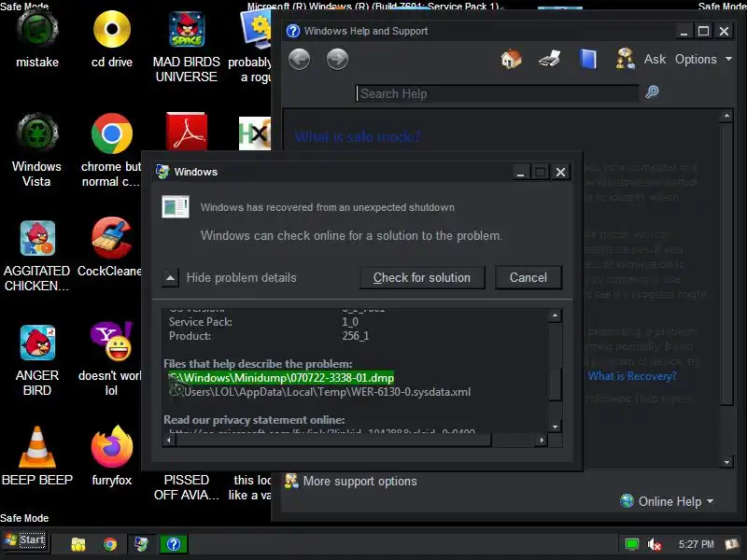Go back in Windows Help and Support
Screen dimensions: 747x560
pyautogui.click(x=299, y=60)
